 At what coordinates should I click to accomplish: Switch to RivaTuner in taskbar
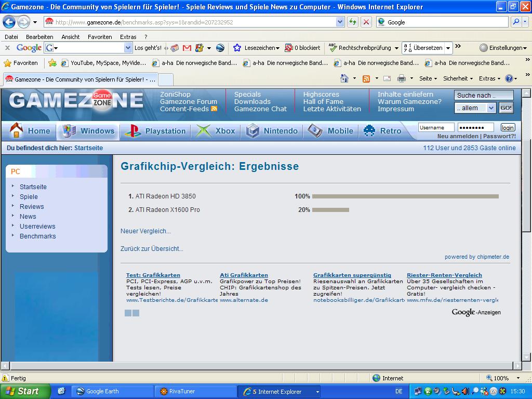(194, 391)
